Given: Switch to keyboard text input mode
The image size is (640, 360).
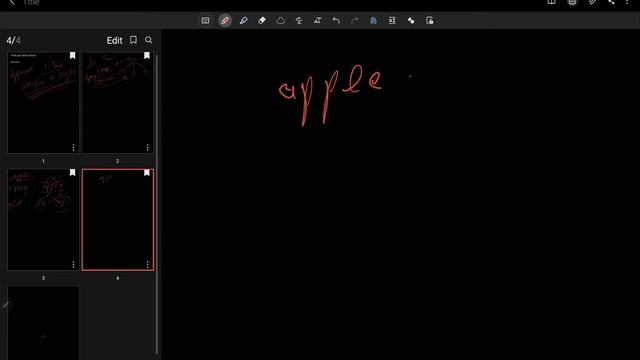Looking at the screenshot, I should [205, 20].
